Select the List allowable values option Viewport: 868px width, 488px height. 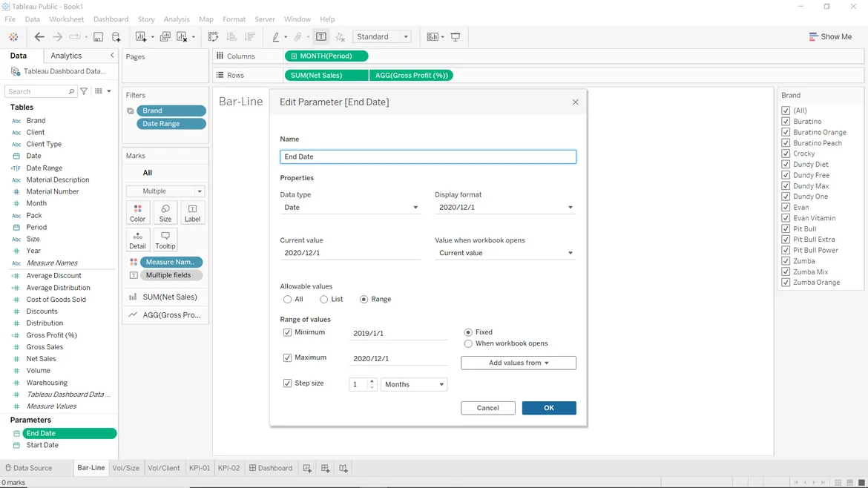point(324,300)
